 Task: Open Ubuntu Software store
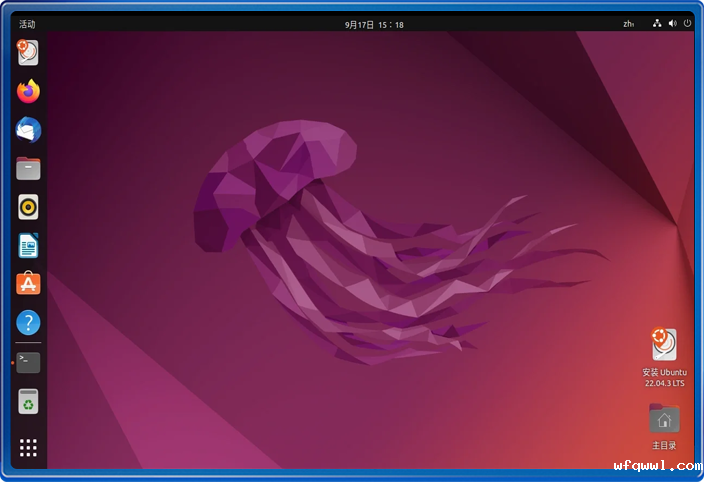28,284
